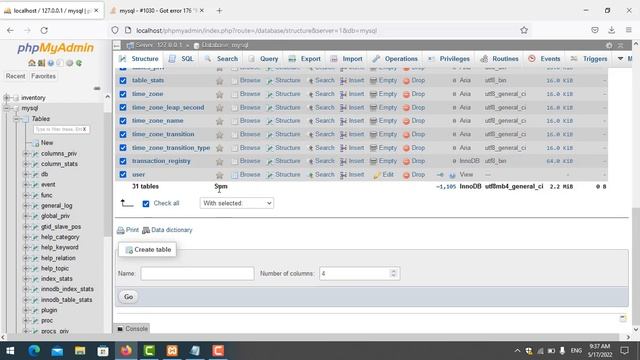The image size is (640, 360).
Task: Click the Print icon link
Action: click(128, 230)
